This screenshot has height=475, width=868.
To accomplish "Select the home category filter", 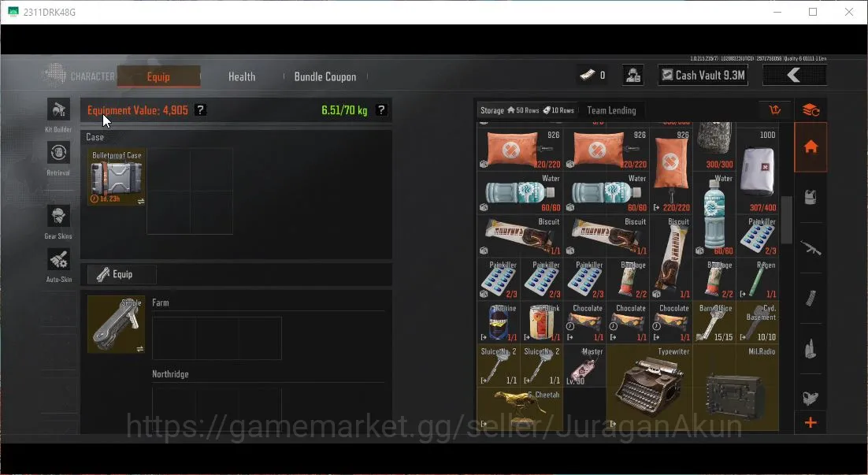I will click(x=811, y=147).
